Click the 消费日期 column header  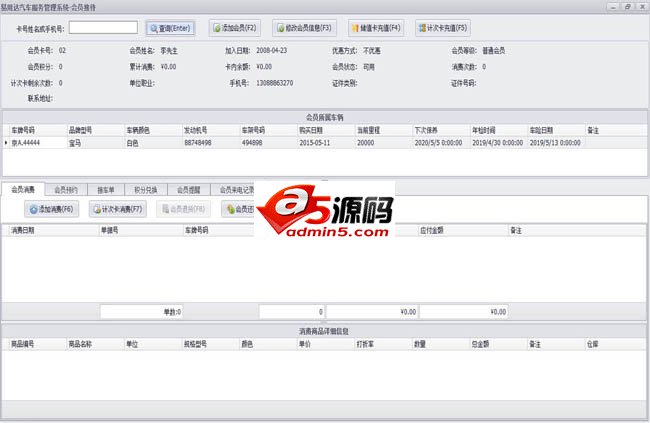coord(54,230)
